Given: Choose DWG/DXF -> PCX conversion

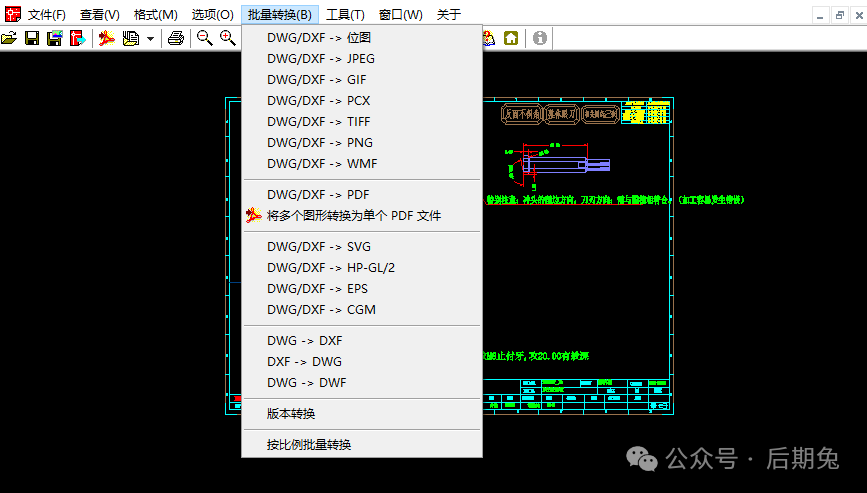Looking at the screenshot, I should tap(362, 101).
